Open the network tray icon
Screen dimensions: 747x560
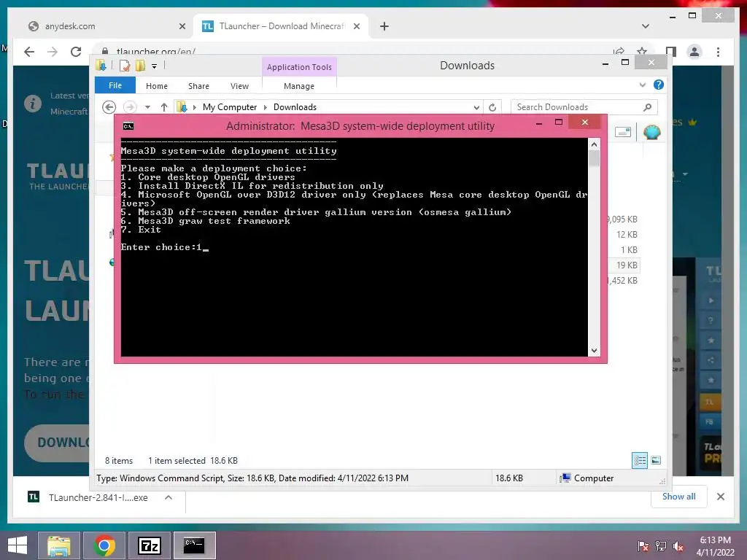tap(661, 546)
